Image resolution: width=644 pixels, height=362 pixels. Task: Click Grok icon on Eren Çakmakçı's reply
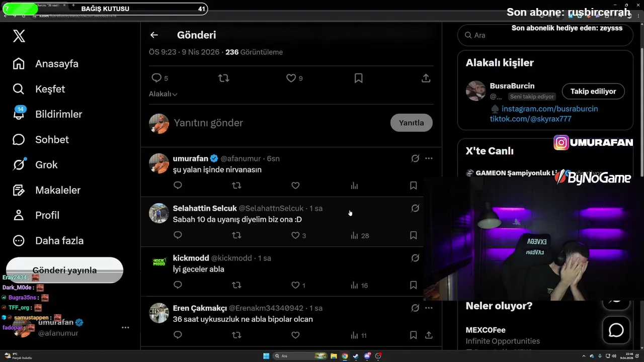click(415, 308)
